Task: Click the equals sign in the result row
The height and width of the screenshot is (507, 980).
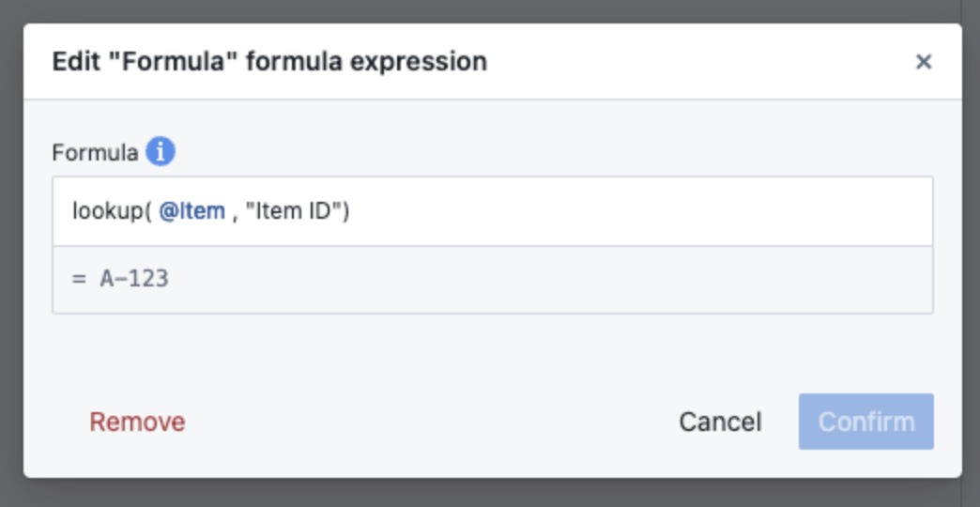Action: 78,279
